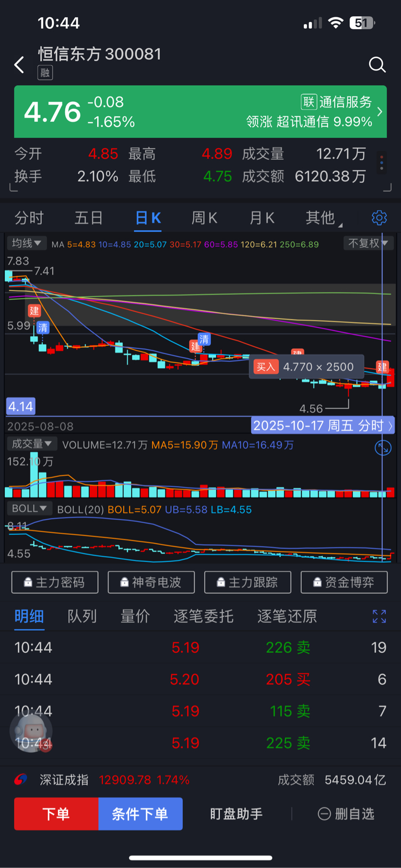Tap the battery indicator in status bar

coord(362,23)
